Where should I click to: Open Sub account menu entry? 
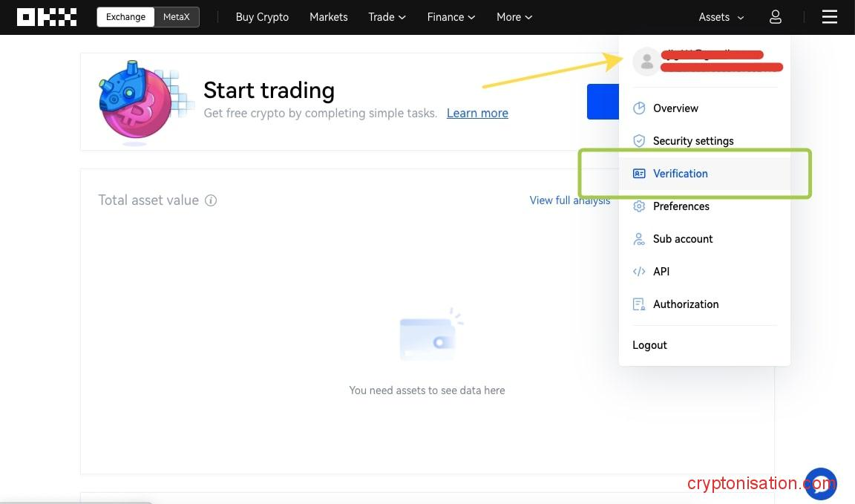[x=682, y=239]
